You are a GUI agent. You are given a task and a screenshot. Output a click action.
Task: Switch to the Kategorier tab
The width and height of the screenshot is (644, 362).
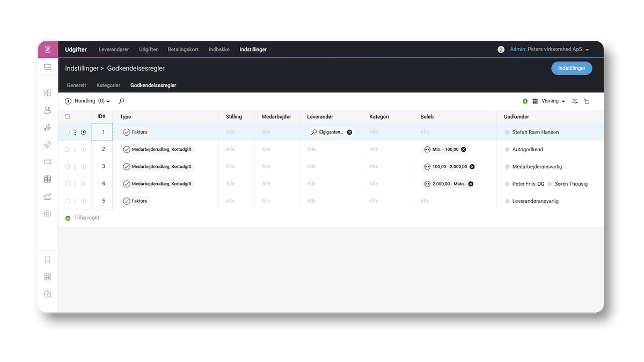[x=108, y=85]
